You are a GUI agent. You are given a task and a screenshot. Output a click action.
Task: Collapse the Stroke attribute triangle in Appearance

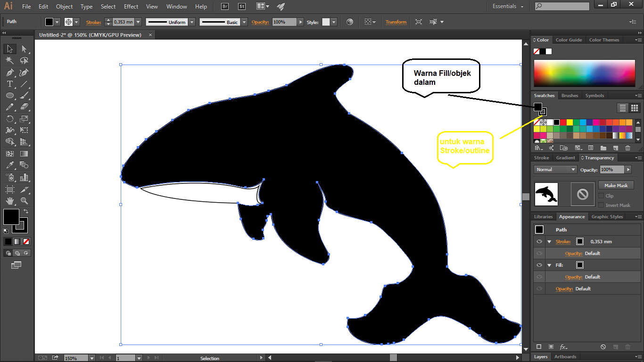click(549, 241)
